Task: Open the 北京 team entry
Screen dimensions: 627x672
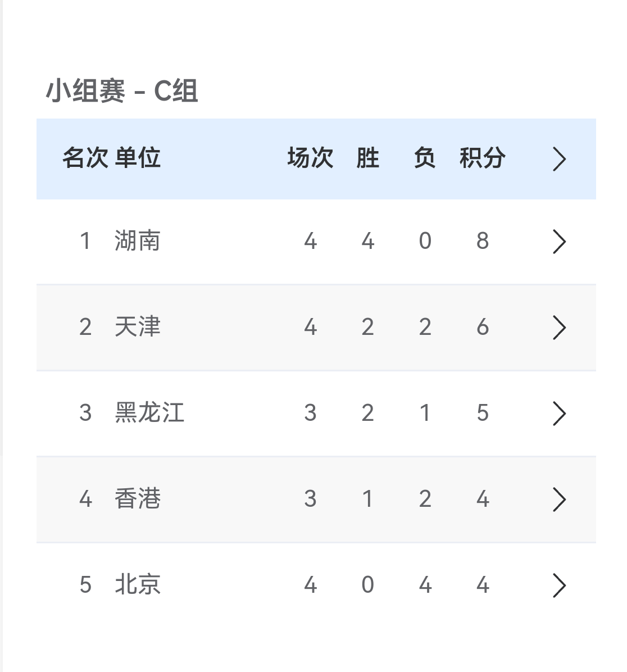Action: click(x=136, y=585)
